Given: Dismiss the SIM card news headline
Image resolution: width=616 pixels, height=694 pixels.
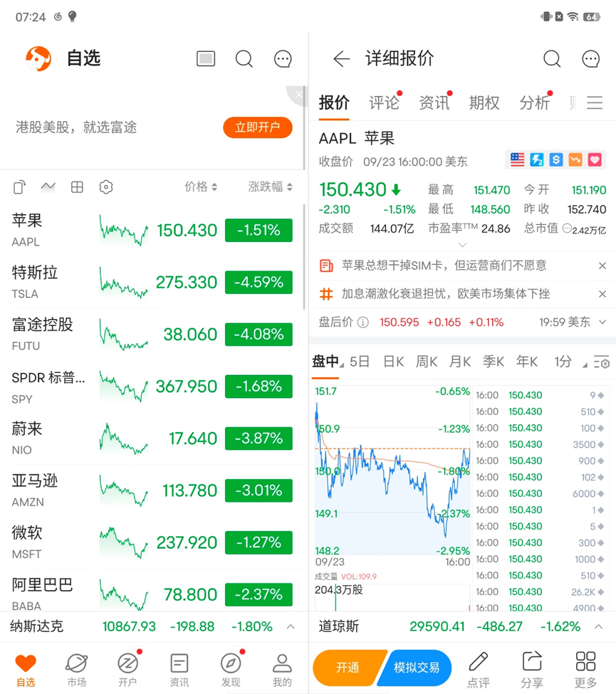Looking at the screenshot, I should (602, 265).
